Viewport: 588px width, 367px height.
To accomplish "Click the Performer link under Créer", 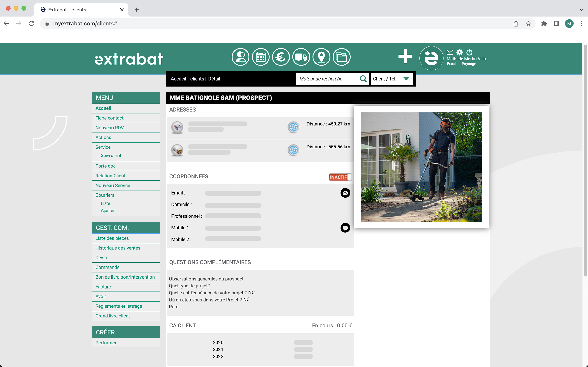I will click(106, 343).
